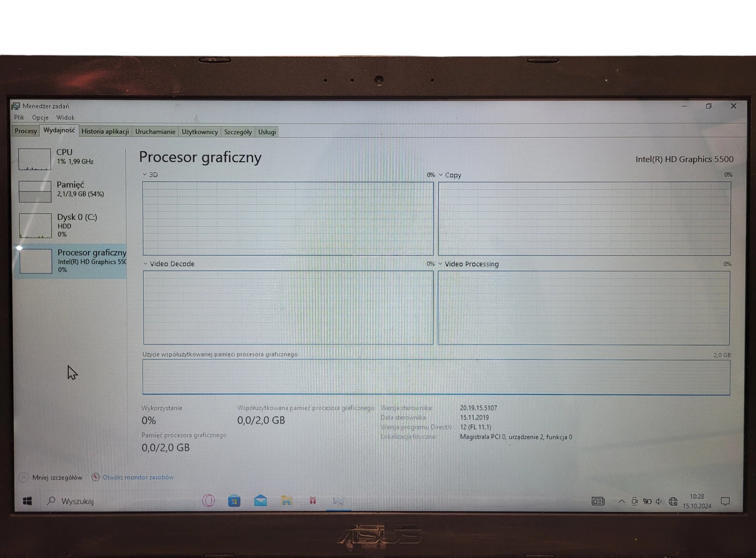Screen dimensions: 756x558
Task: Close the Menedżer zadań window
Action: (x=733, y=106)
